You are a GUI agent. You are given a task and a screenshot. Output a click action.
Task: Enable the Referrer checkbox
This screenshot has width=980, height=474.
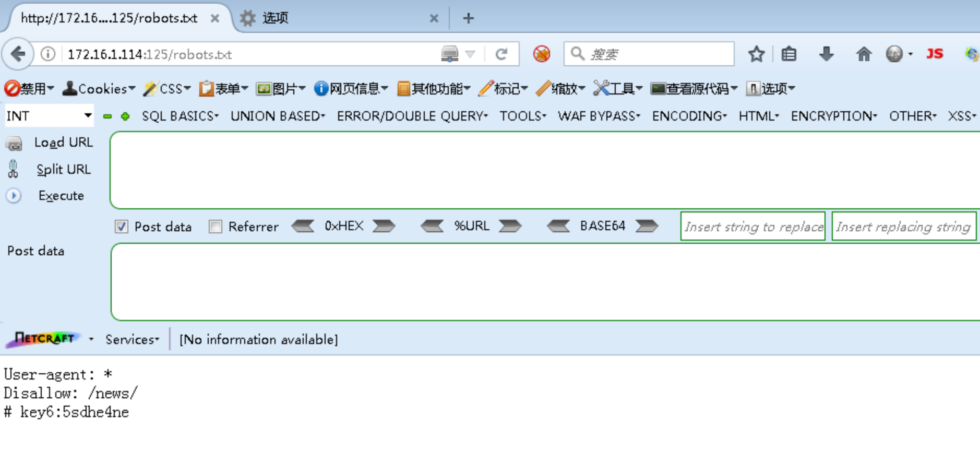[216, 227]
